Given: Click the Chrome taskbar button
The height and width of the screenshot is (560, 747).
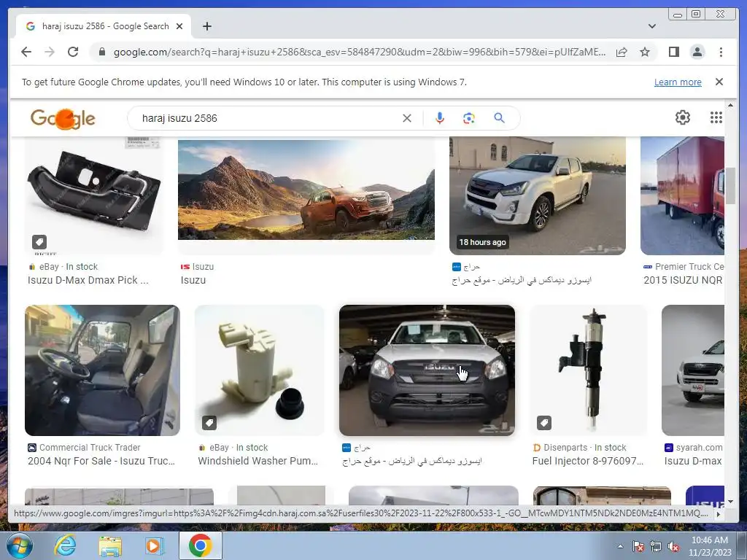Looking at the screenshot, I should (x=200, y=545).
